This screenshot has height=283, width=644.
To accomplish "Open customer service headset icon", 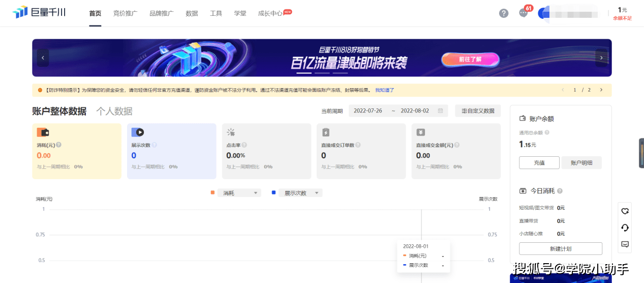I will 625,228.
